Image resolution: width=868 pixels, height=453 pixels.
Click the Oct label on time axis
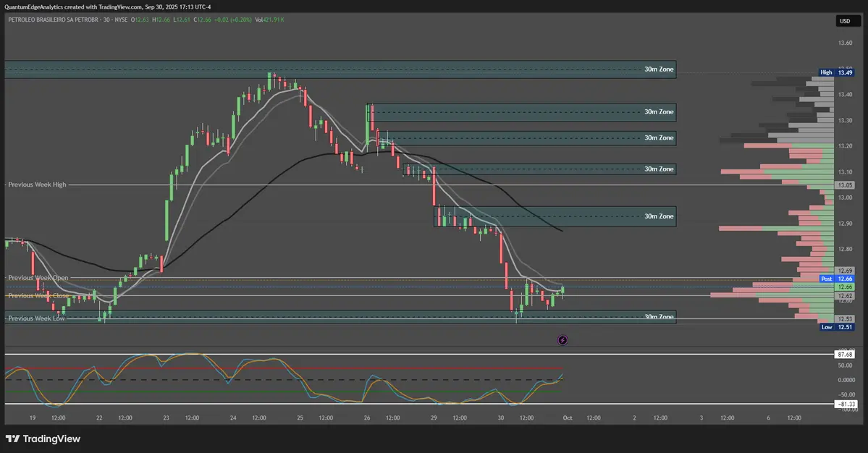[x=568, y=418]
